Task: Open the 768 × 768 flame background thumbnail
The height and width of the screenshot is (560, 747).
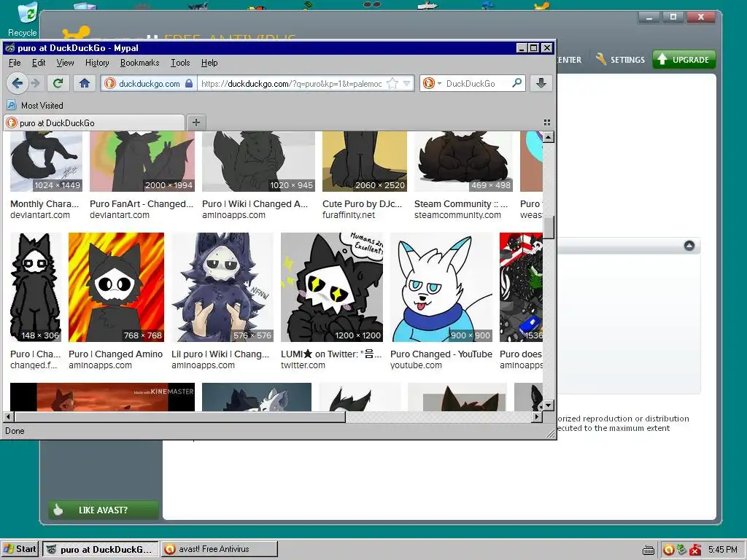Action: pyautogui.click(x=116, y=287)
